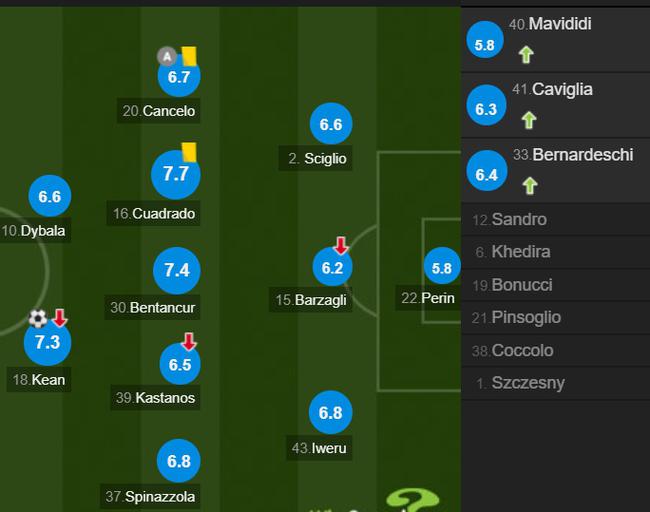Open Dybala's player name label
This screenshot has height=512, width=650.
click(34, 231)
